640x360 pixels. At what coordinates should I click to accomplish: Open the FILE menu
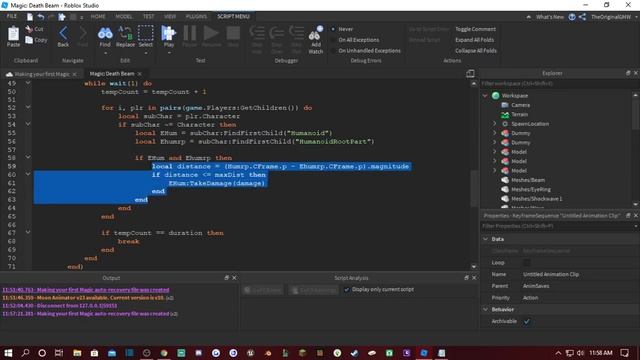[12, 16]
